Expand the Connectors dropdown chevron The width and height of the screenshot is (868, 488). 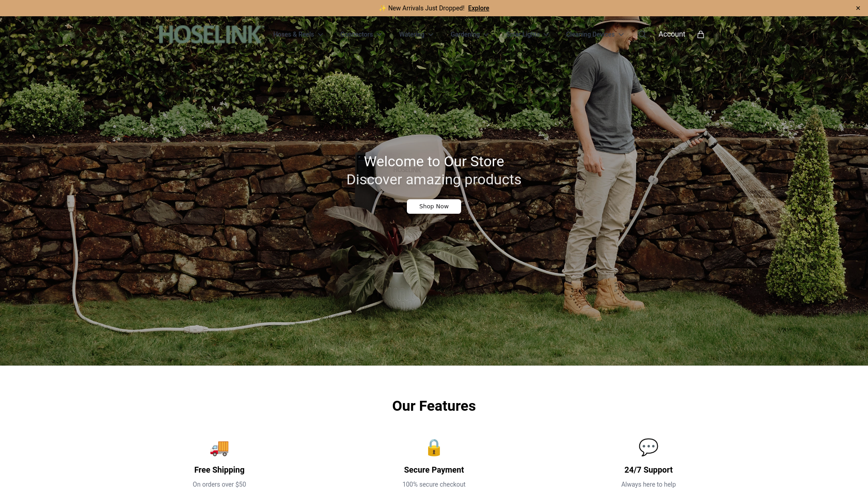pos(380,34)
